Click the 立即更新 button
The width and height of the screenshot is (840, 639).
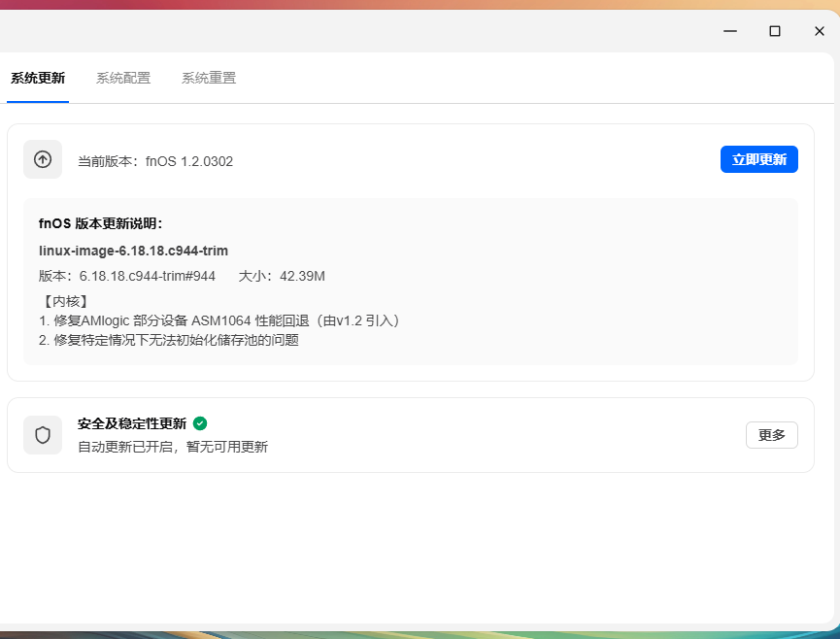coord(758,159)
